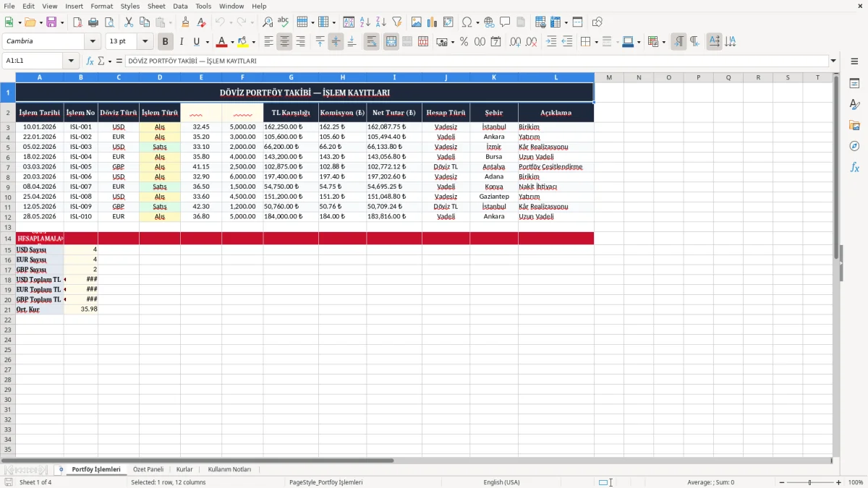Run the spelling check

tap(284, 22)
